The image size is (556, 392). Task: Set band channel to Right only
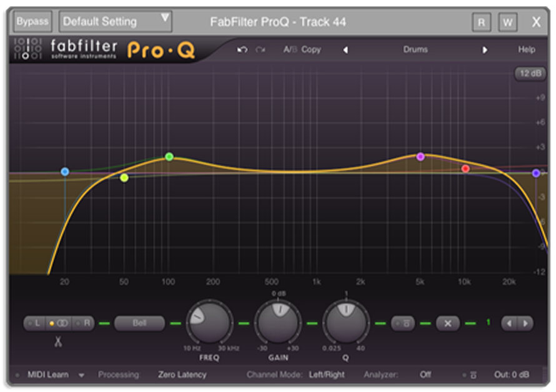pos(84,323)
